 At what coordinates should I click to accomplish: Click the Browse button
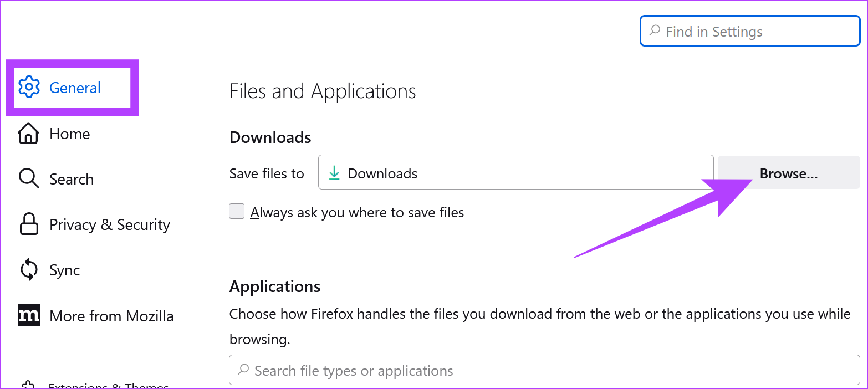(x=788, y=173)
